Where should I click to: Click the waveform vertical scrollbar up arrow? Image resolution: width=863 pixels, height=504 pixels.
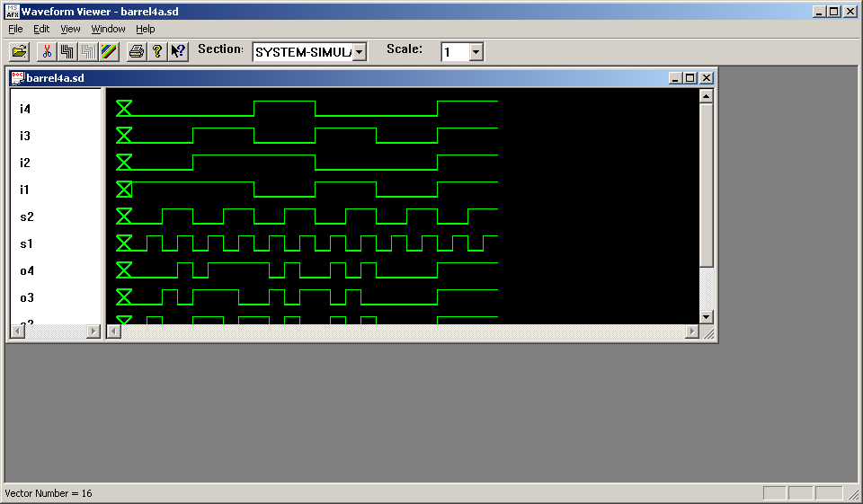click(x=706, y=95)
